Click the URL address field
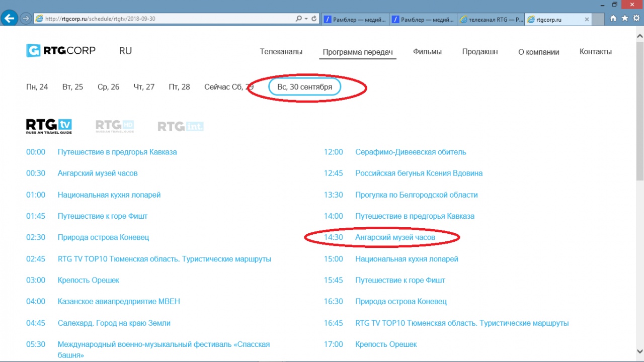This screenshot has height=362, width=644. (x=166, y=19)
